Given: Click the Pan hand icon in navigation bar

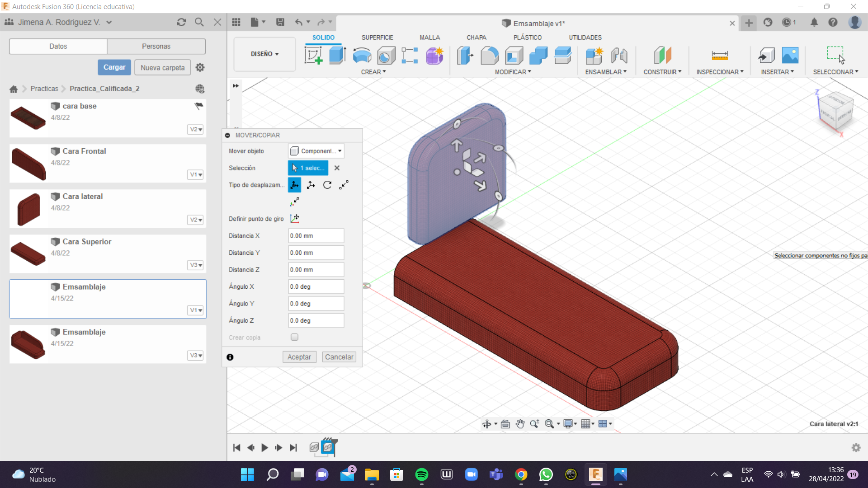Looking at the screenshot, I should [x=520, y=424].
